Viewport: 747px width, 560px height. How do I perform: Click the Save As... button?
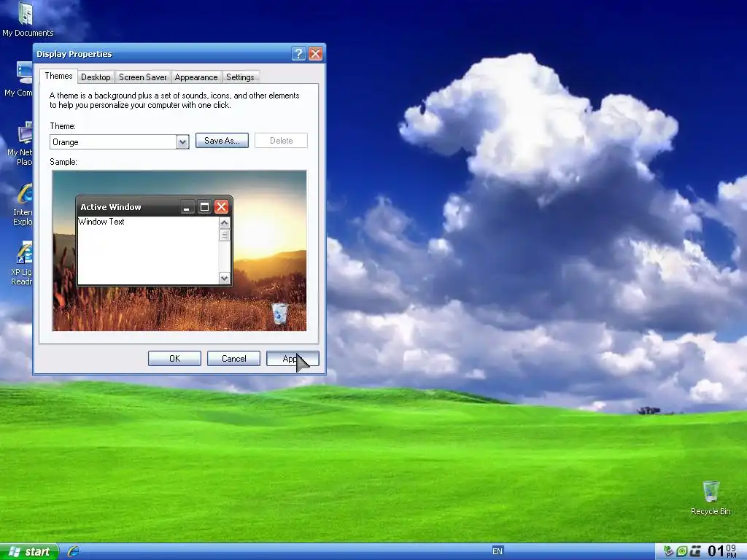coord(222,141)
